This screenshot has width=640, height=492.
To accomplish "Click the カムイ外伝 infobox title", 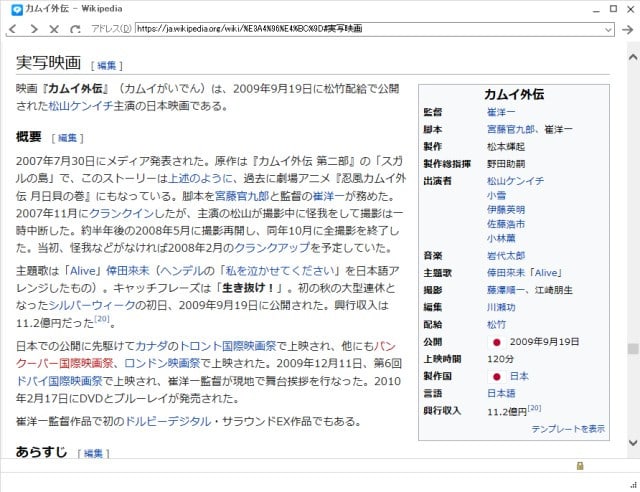I will [x=514, y=94].
